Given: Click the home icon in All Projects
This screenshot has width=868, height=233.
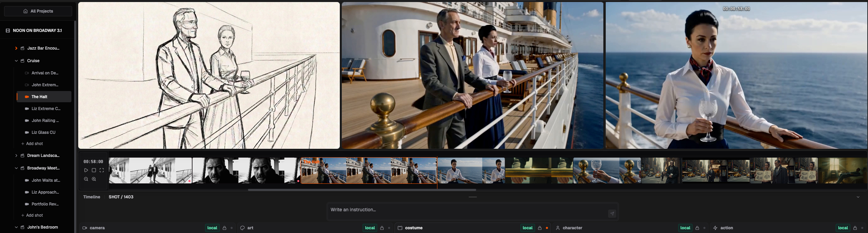Looking at the screenshot, I should 26,11.
